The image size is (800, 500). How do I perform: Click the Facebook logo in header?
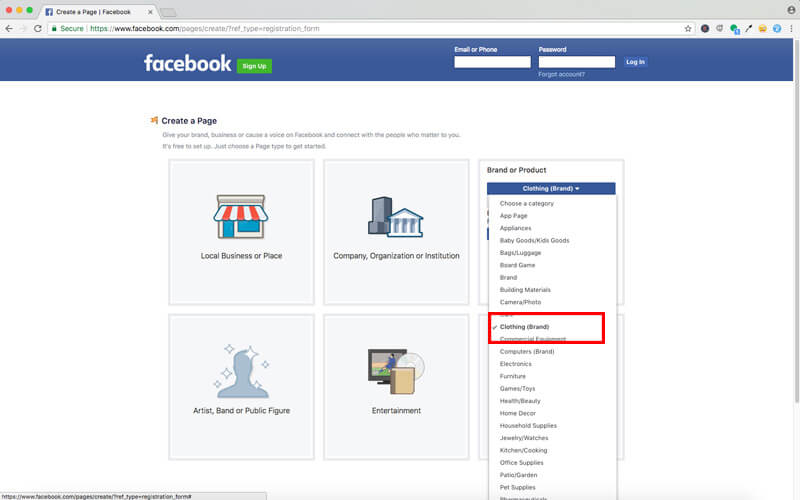(187, 63)
